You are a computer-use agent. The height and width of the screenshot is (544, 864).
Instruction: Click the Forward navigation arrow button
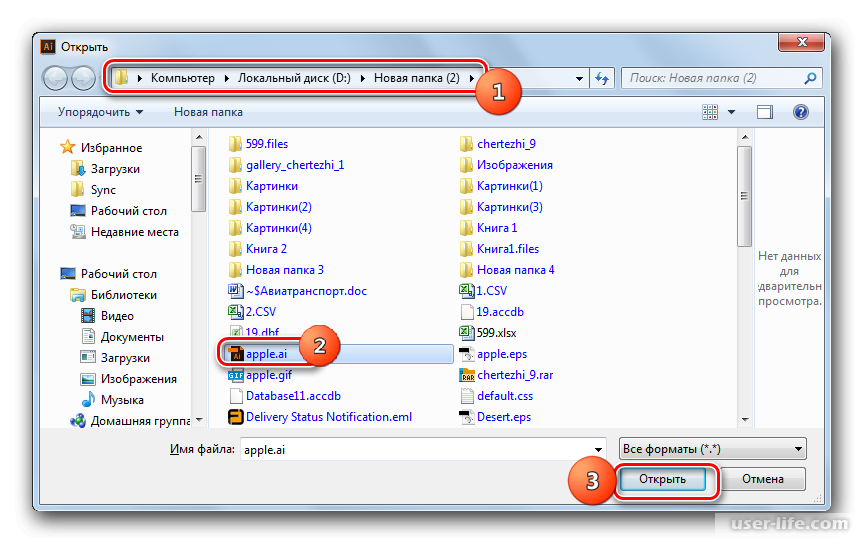click(83, 78)
